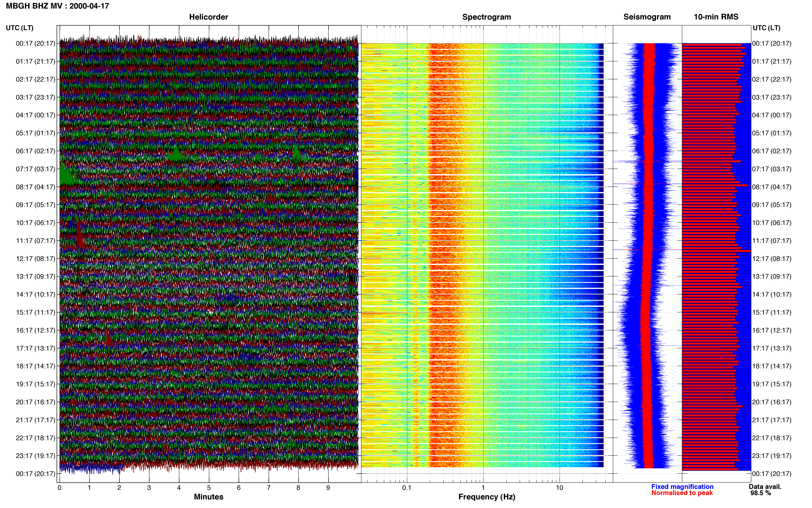The width and height of the screenshot is (812, 508).
Task: Click left time label '22:17 (18:17)'
Action: (x=36, y=438)
